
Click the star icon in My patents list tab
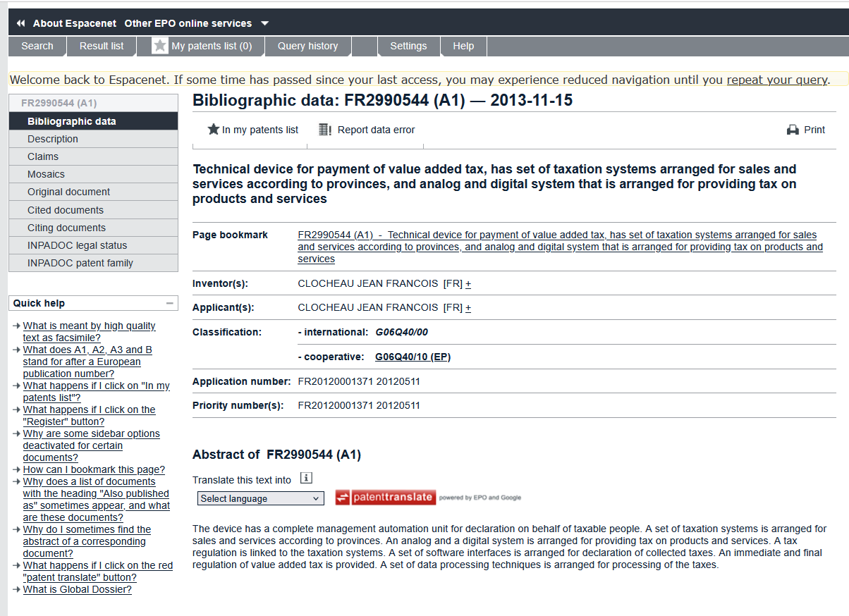point(160,46)
